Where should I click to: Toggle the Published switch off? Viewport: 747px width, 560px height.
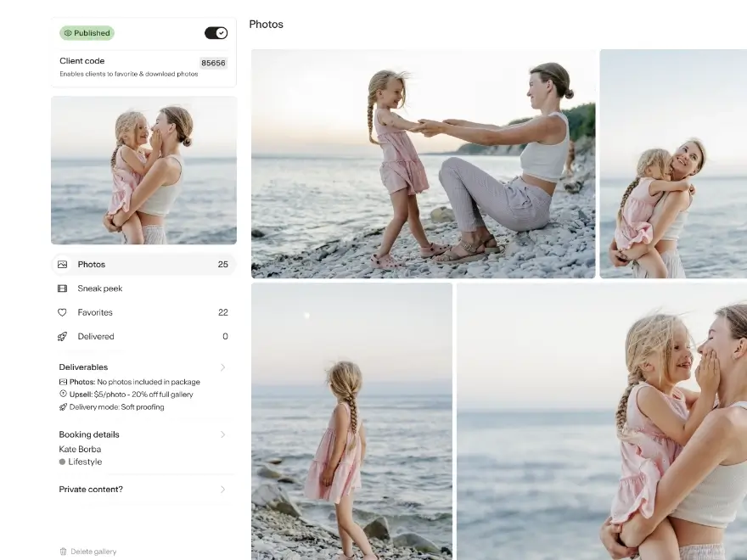(216, 33)
